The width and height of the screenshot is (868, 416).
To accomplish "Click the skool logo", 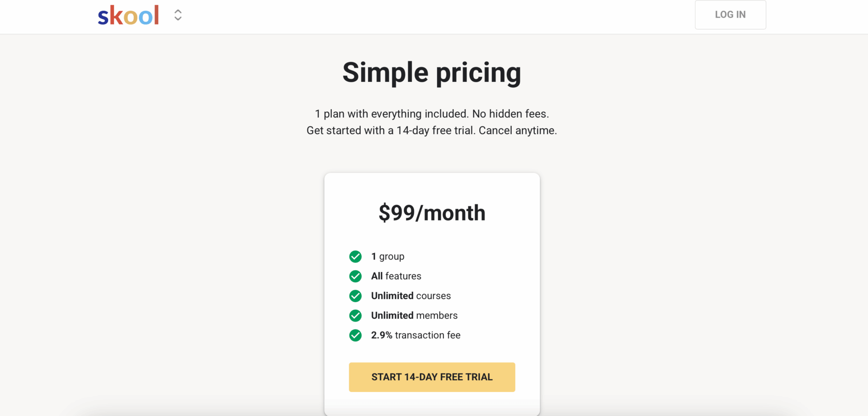I will click(x=128, y=15).
